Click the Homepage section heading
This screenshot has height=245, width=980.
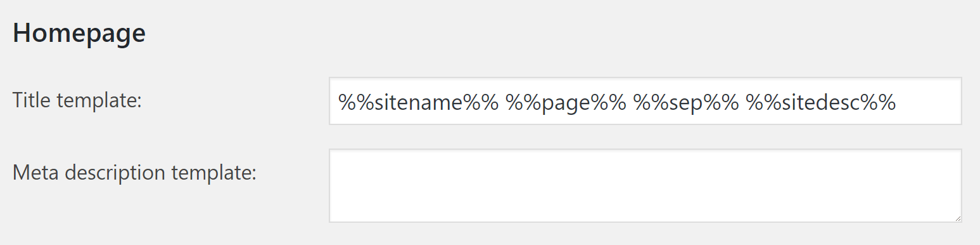click(79, 33)
